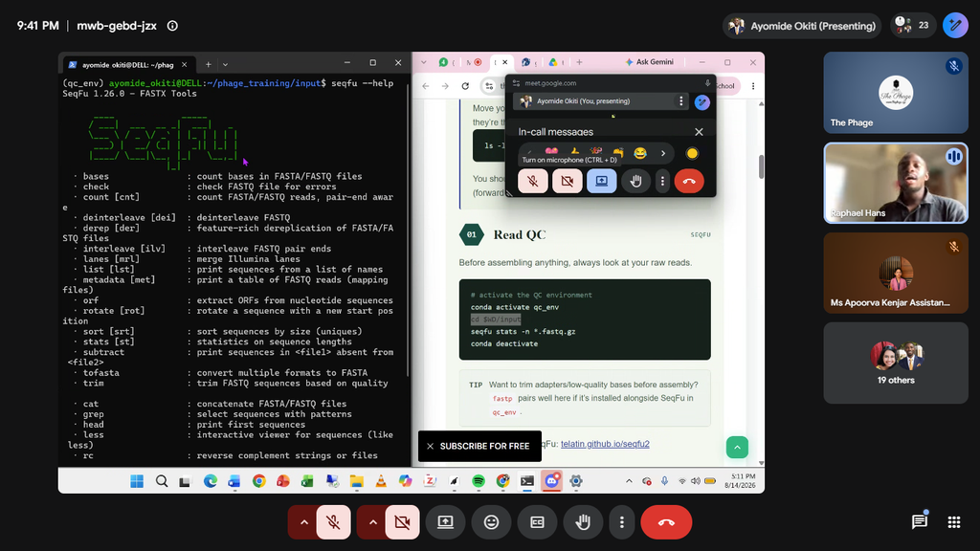Viewport: 980px width, 551px height.
Task: Raise hand in the picture-in-picture controls
Action: click(635, 181)
